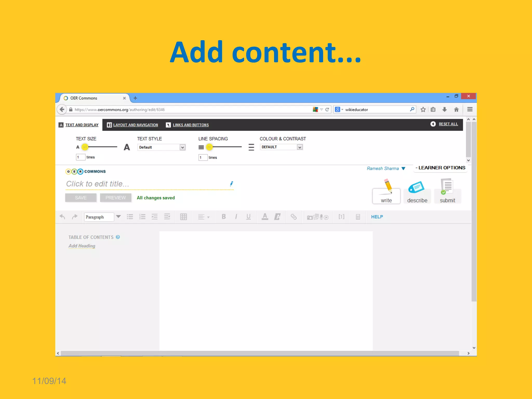This screenshot has height=399, width=532.
Task: Click inside the blank content editing area
Action: 266,291
